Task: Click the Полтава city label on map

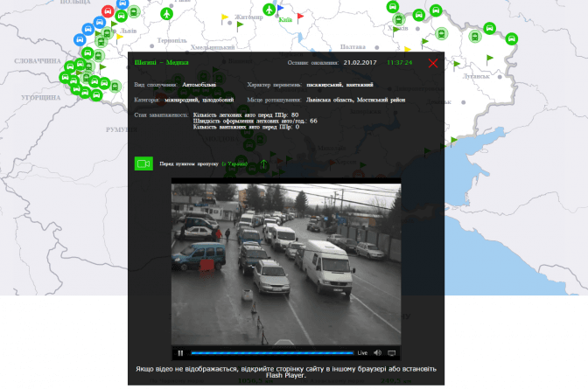Action: 353,46
